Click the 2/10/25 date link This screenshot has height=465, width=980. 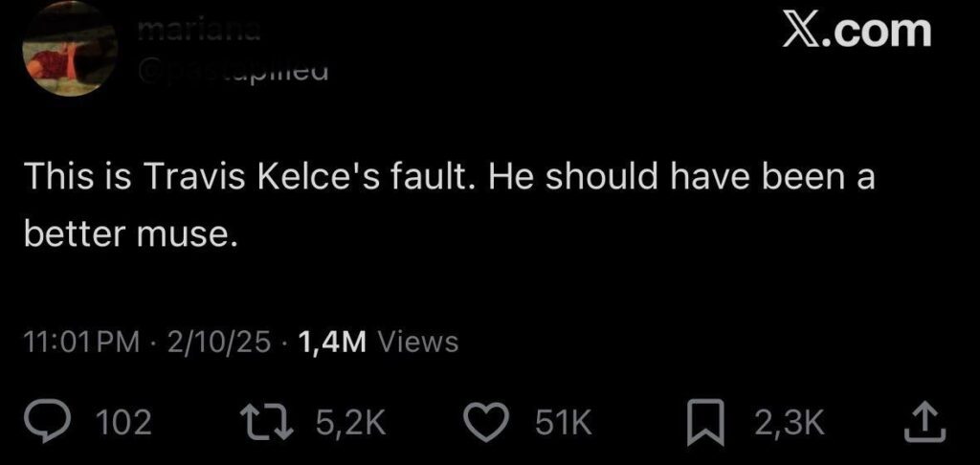click(218, 341)
